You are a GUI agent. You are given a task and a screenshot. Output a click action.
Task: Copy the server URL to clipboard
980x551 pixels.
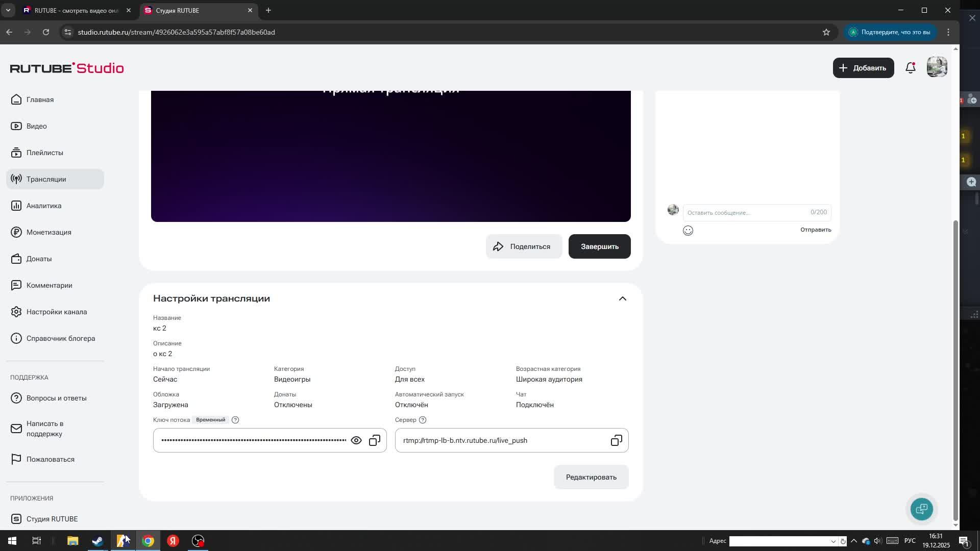coord(616,440)
